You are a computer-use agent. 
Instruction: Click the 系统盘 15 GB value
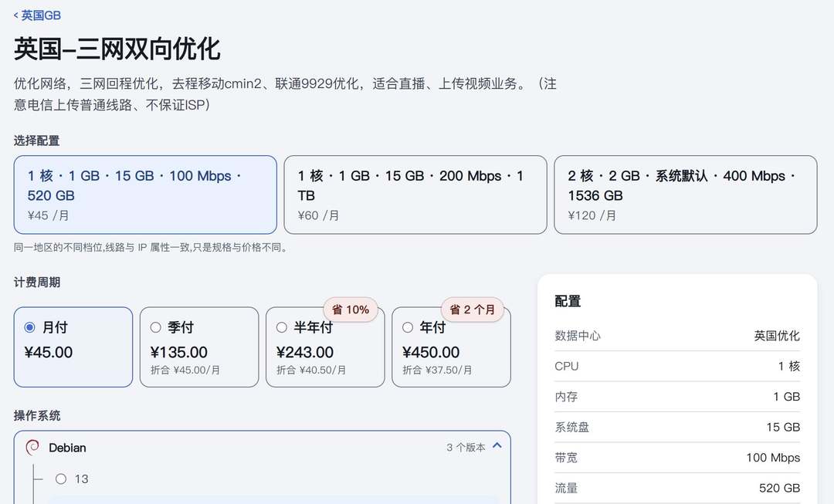tap(783, 427)
